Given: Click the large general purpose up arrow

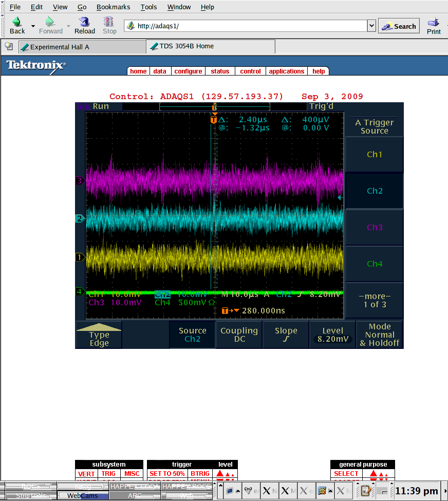Looking at the screenshot, I should (x=373, y=474).
